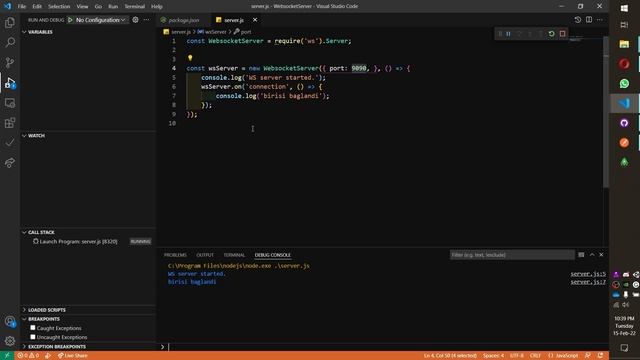This screenshot has width=640, height=360.
Task: Open the timeline history icon in editor
Action: click(578, 20)
